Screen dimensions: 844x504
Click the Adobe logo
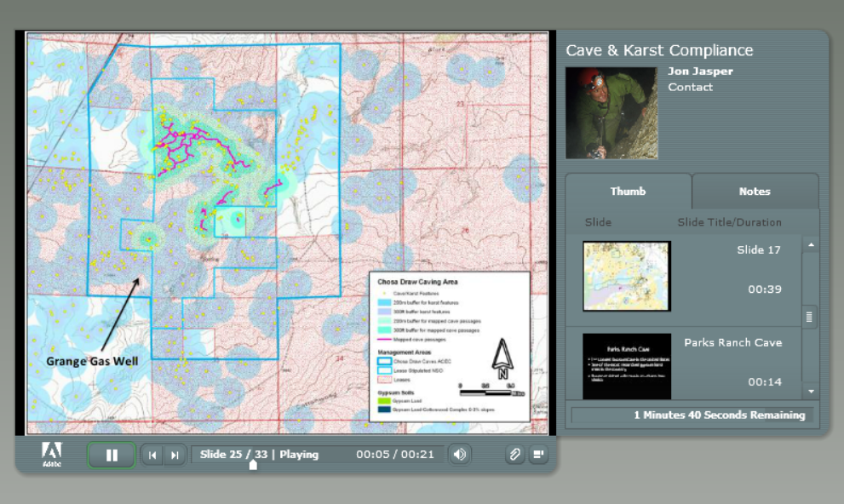(52, 455)
